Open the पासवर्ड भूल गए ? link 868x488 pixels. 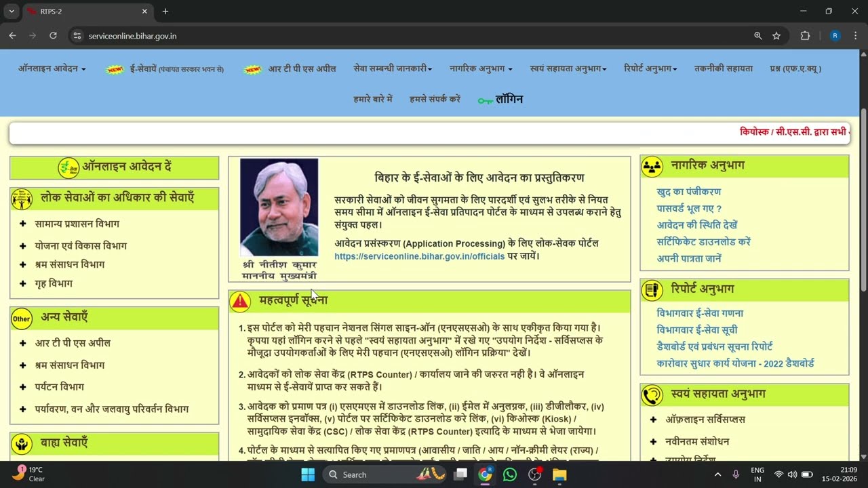tap(689, 209)
